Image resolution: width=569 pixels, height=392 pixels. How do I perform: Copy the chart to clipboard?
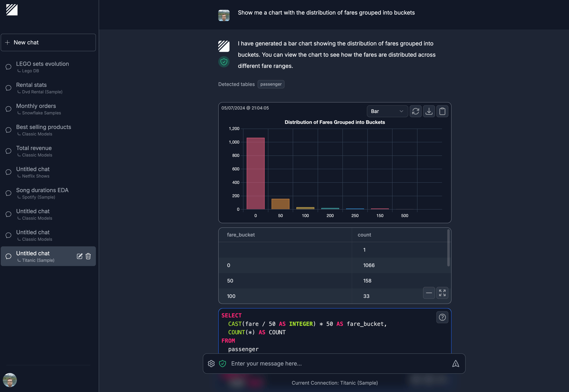[442, 111]
